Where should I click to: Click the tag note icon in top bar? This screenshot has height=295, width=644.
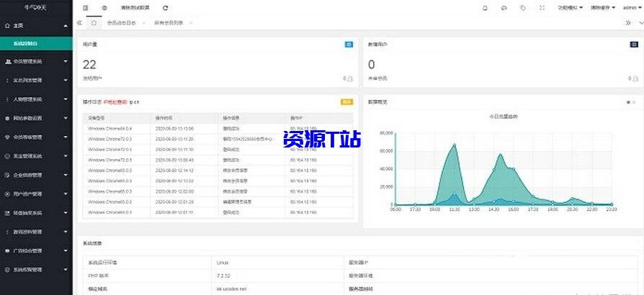523,8
